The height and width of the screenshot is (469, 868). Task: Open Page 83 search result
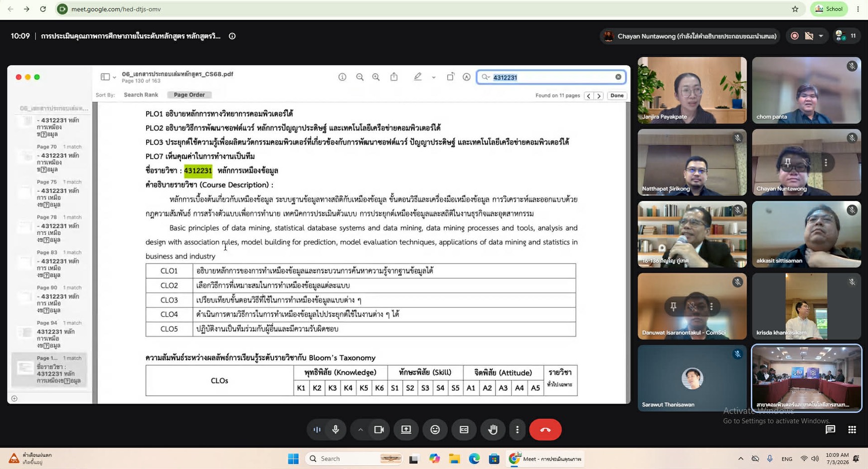49,264
